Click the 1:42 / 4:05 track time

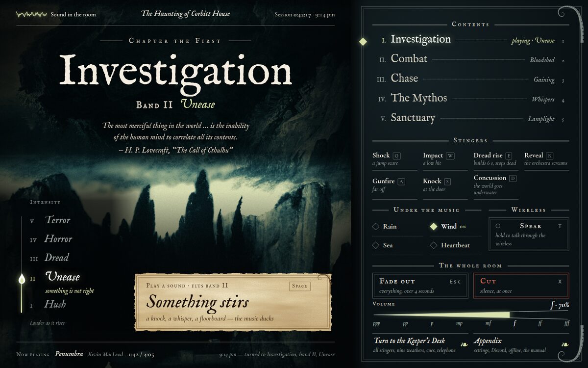[x=141, y=354]
